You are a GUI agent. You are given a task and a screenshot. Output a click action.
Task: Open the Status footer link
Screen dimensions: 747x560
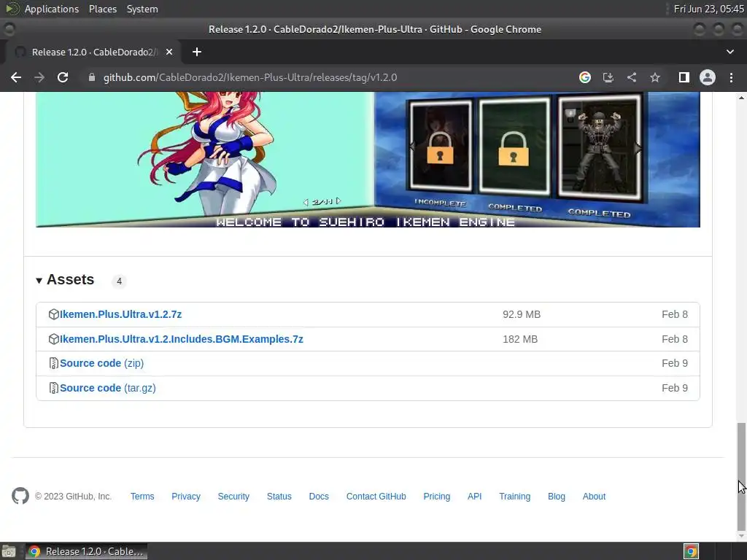(x=279, y=496)
